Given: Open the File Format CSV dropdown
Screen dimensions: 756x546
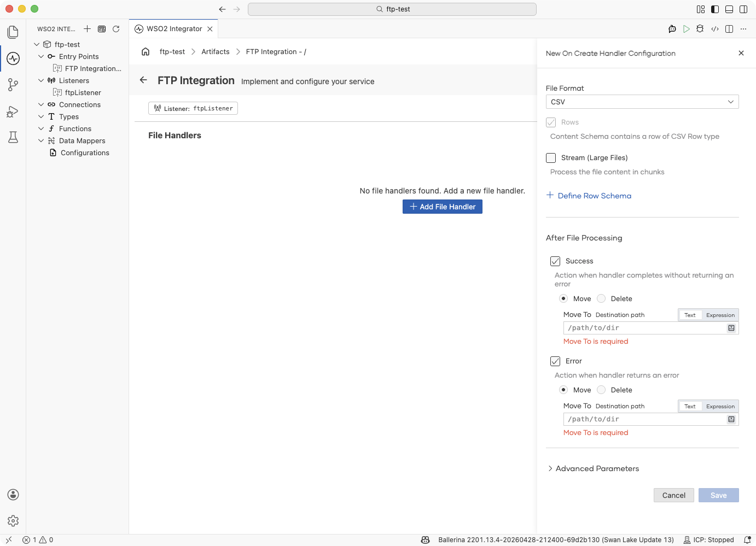Looking at the screenshot, I should (642, 102).
